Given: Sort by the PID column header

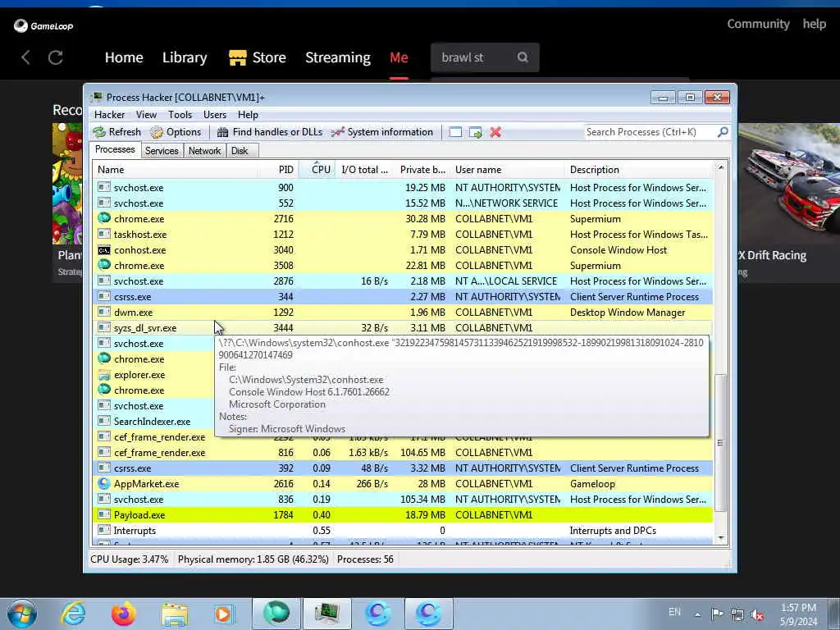Looking at the screenshot, I should click(277, 169).
